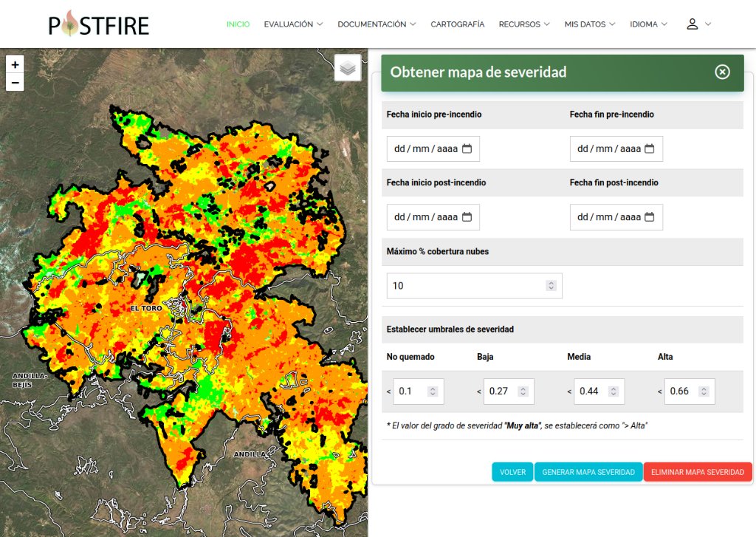The image size is (756, 537).
Task: Open the map layers switcher icon
Action: point(348,68)
